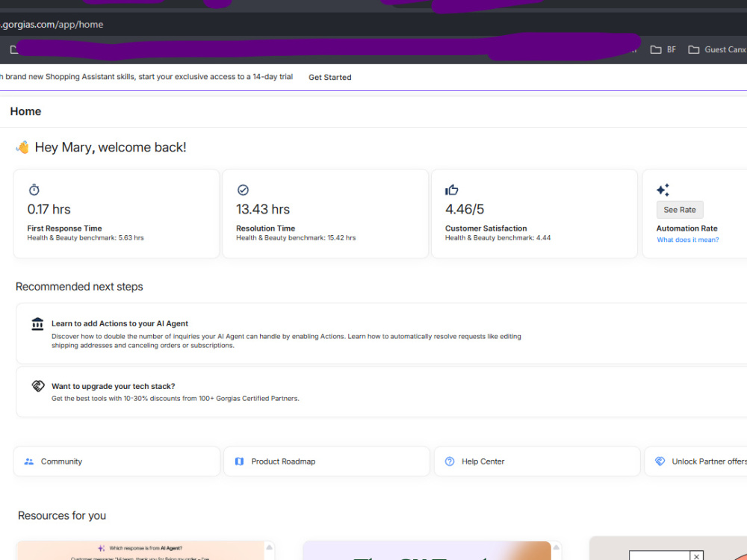Click the 0.17 hrs First Response value
The height and width of the screenshot is (560, 747).
pyautogui.click(x=49, y=209)
